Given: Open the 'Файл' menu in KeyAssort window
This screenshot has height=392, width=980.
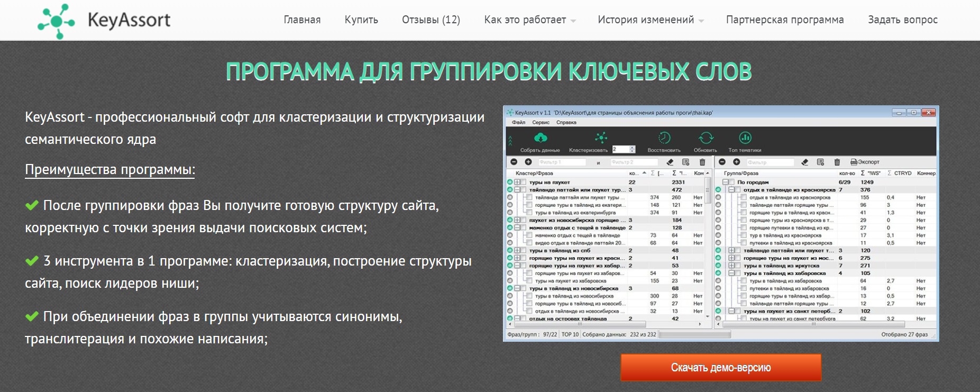Looking at the screenshot, I should [x=518, y=122].
